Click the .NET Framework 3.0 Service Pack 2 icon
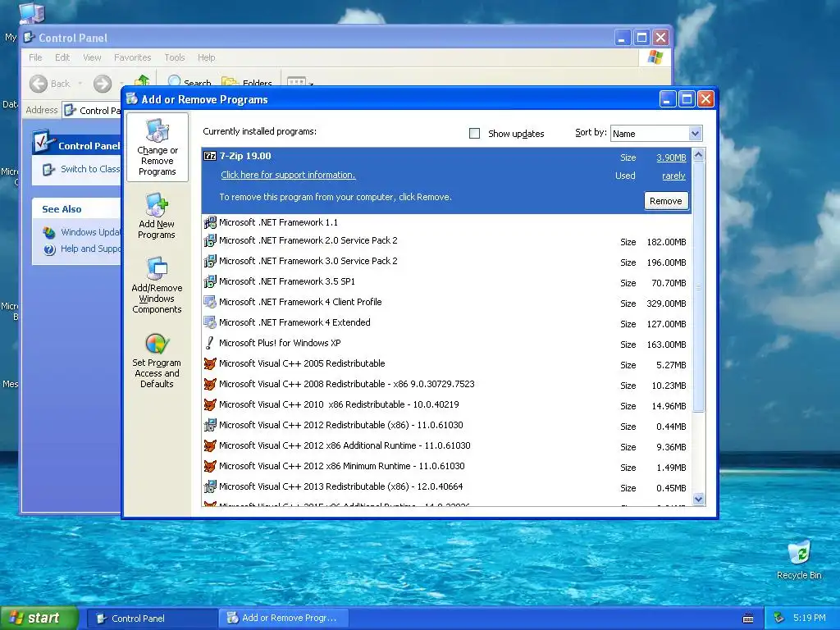Screen dimensions: 840x630 tap(210, 261)
